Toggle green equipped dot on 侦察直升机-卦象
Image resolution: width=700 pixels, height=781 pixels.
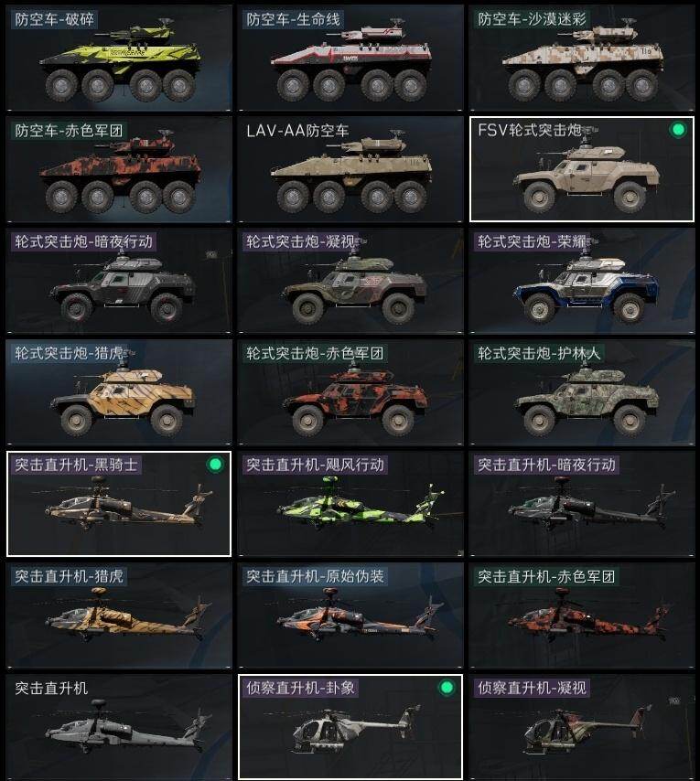point(447,688)
